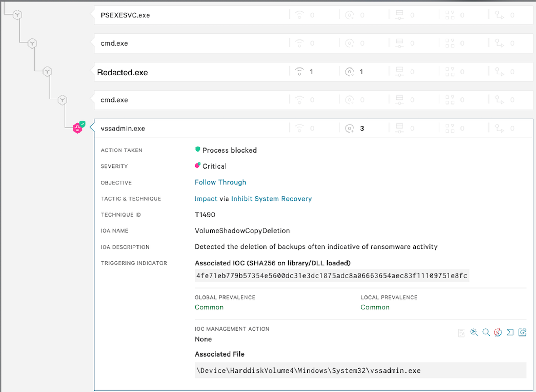Click the external-link square icon with G
Viewport: 536px width, 392px height.
522,332
